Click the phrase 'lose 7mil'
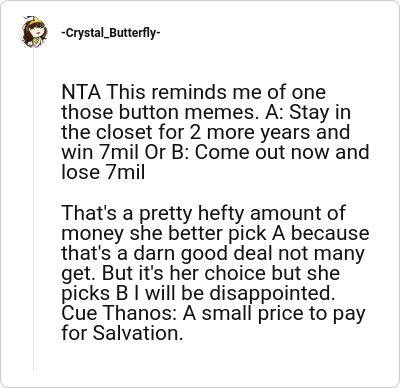Screen dimensions: 400x388 pyautogui.click(x=103, y=172)
